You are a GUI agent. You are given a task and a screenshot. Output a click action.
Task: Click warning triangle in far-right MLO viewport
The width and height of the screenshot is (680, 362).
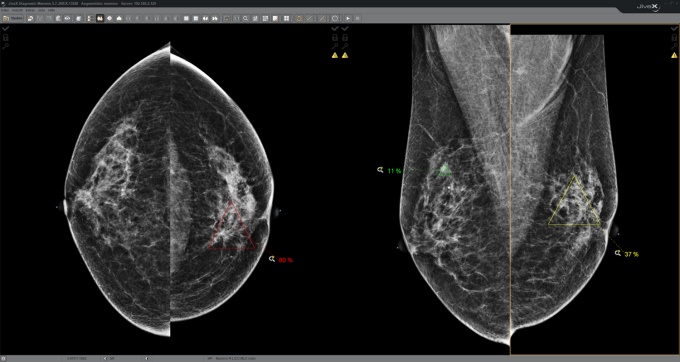674,55
